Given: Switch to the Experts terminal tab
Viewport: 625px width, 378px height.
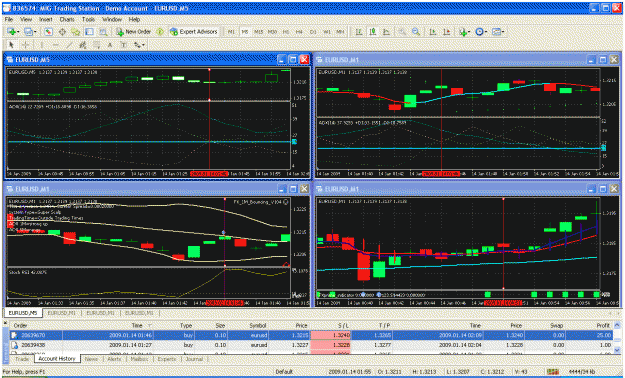Looking at the screenshot, I should pyautogui.click(x=167, y=359).
